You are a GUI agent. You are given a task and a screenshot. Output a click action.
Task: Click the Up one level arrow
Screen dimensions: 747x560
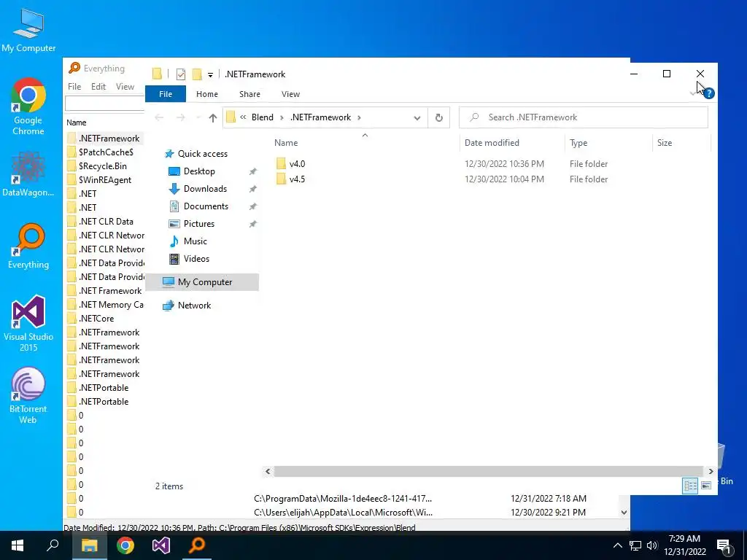point(213,118)
